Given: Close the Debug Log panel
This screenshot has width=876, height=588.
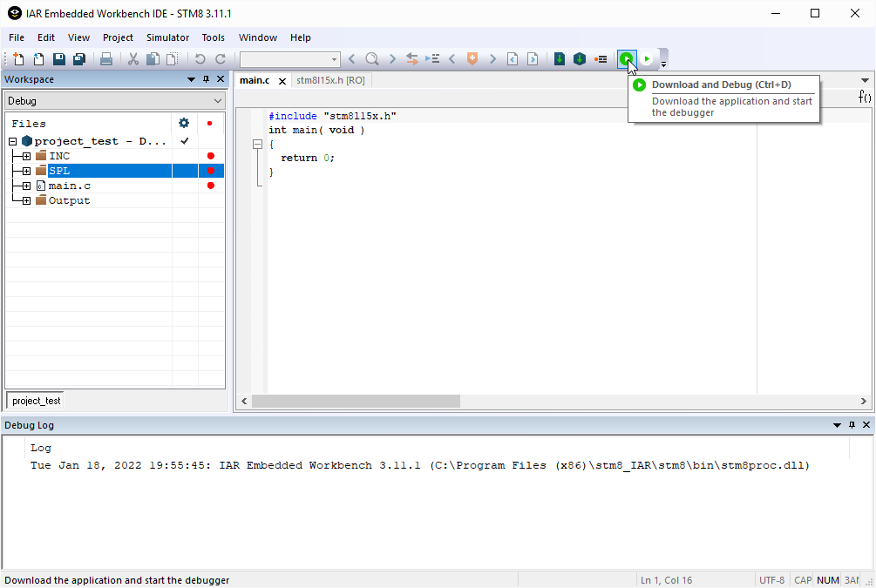Looking at the screenshot, I should click(x=866, y=425).
